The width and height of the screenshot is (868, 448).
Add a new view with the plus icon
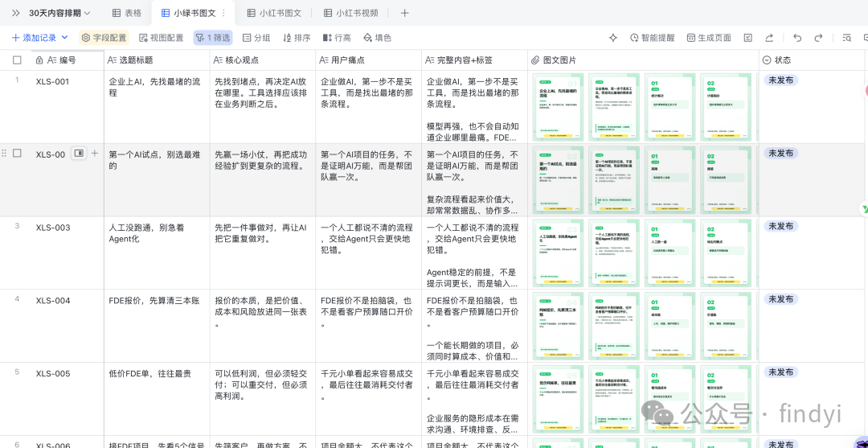point(404,13)
